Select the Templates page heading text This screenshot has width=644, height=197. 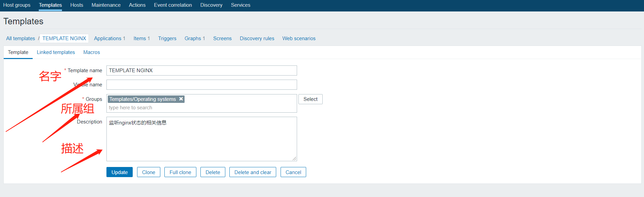coord(23,21)
